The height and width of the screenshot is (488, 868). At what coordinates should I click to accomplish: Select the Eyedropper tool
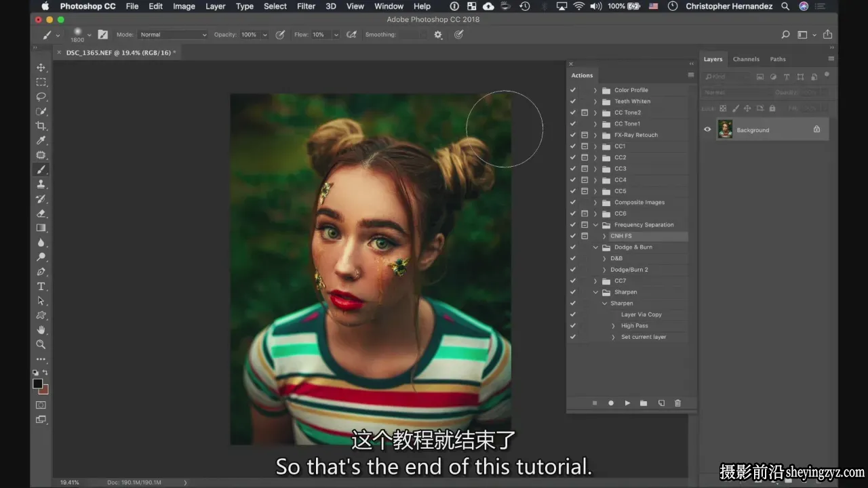41,140
